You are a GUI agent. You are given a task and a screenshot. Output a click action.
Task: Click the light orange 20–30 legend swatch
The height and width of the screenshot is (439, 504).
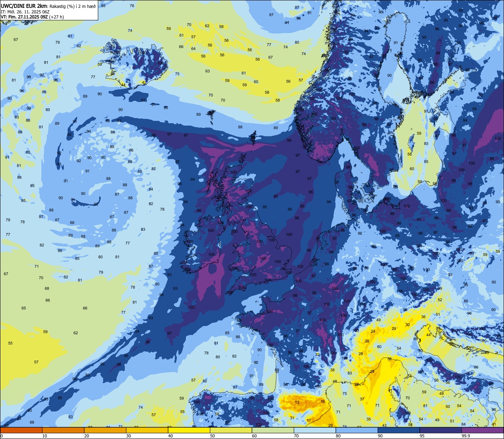[x=105, y=430]
